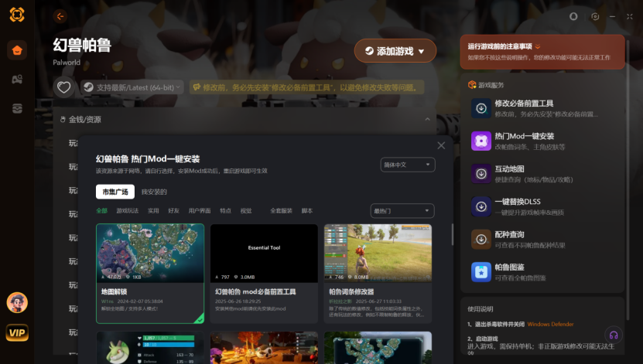643x364 pixels.
Task: Filter mods by 特点
Action: pyautogui.click(x=225, y=211)
